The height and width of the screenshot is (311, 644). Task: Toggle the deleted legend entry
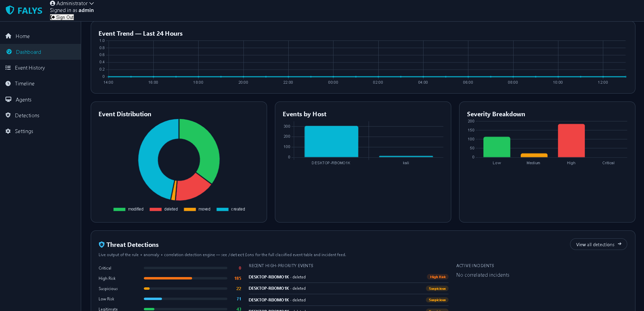(164, 209)
